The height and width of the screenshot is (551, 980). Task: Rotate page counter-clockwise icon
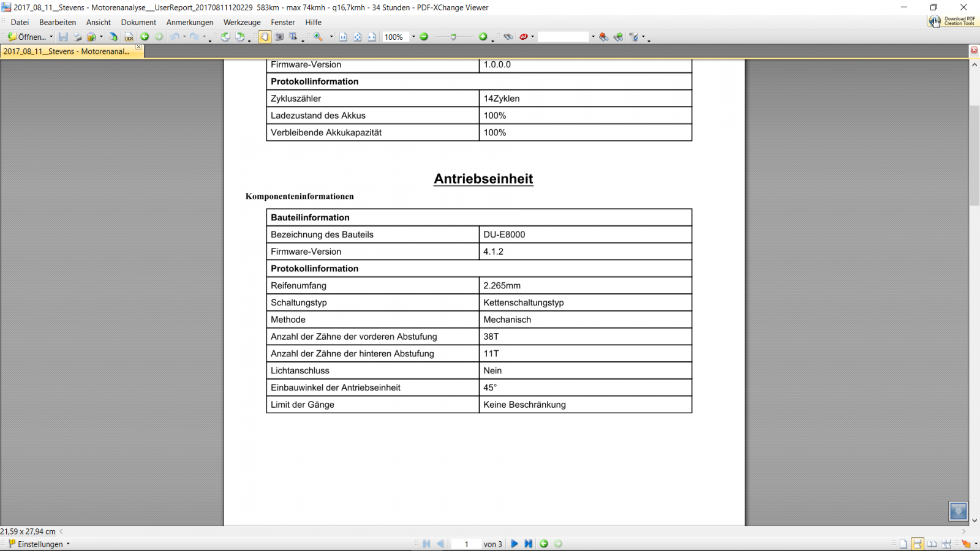pyautogui.click(x=225, y=37)
